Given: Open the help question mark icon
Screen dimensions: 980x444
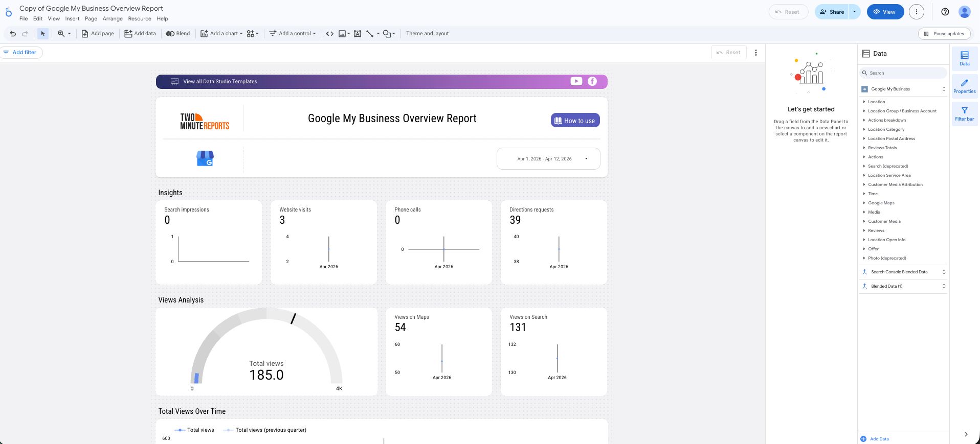Looking at the screenshot, I should (x=945, y=12).
